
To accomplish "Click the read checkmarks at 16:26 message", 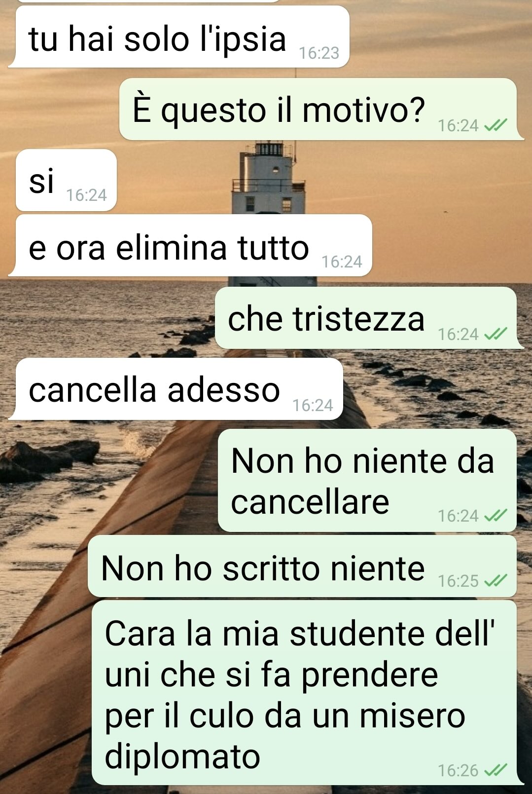I will pyautogui.click(x=496, y=770).
